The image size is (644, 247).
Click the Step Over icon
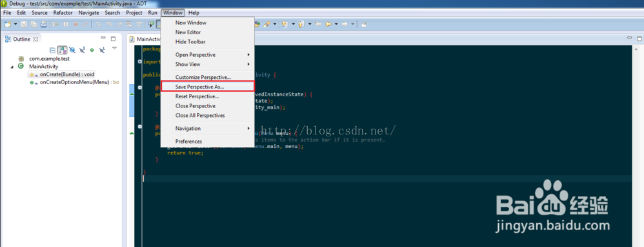[109, 25]
